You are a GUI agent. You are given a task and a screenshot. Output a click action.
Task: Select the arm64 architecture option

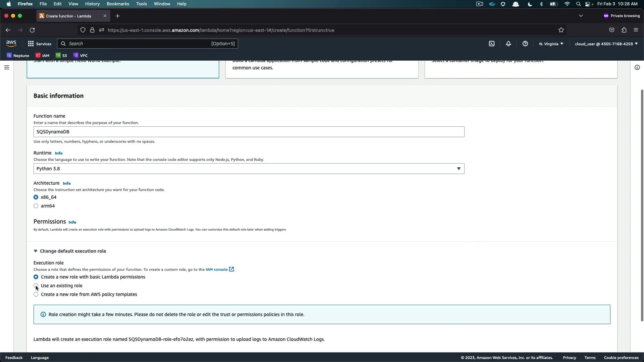[36, 206]
